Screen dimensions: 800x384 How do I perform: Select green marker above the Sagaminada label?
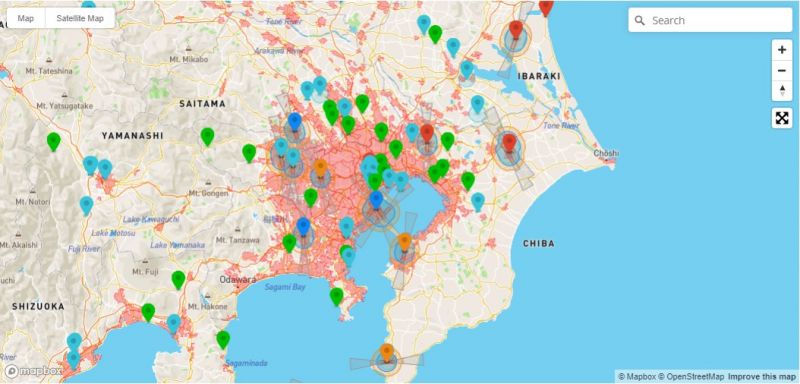[x=223, y=339]
